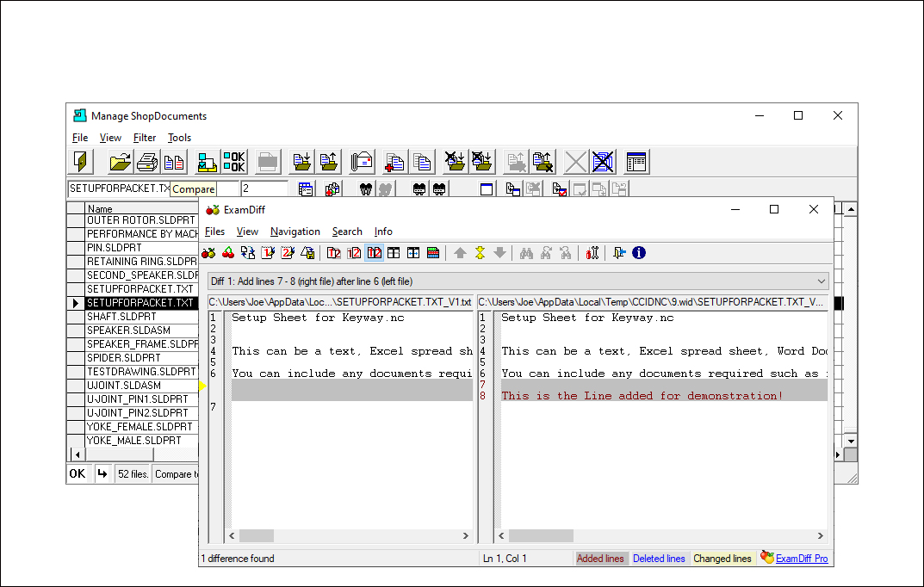The width and height of the screenshot is (924, 587).
Task: Click the upload-from-folder icon in ShopDocuments toolbar
Action: tap(329, 161)
